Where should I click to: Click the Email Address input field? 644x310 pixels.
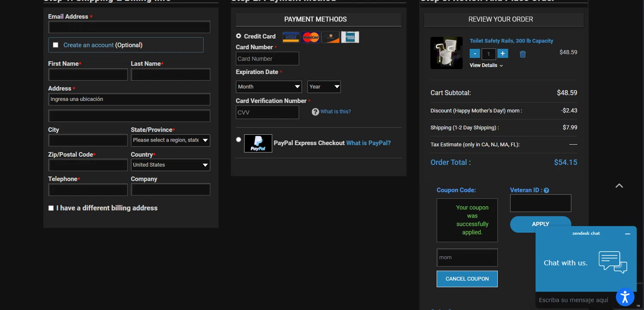(129, 27)
